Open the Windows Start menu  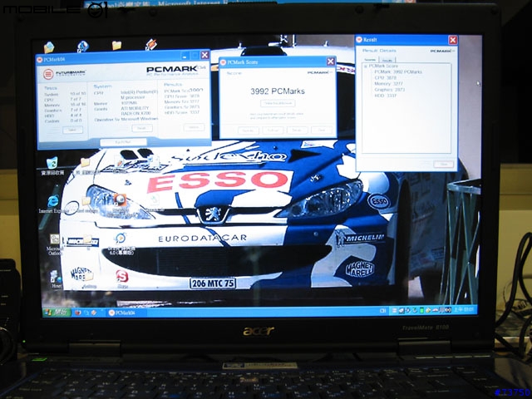(57, 313)
